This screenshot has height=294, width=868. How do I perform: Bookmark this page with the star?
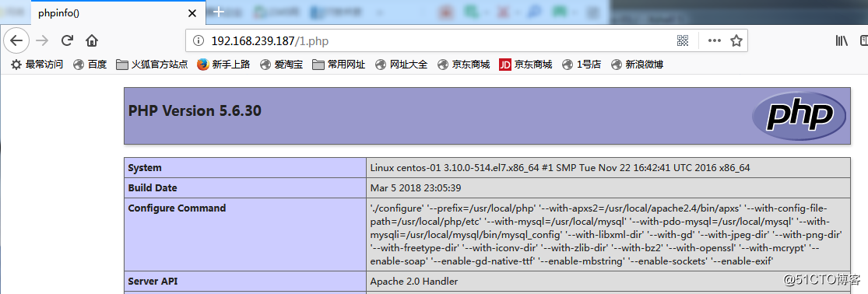point(736,40)
